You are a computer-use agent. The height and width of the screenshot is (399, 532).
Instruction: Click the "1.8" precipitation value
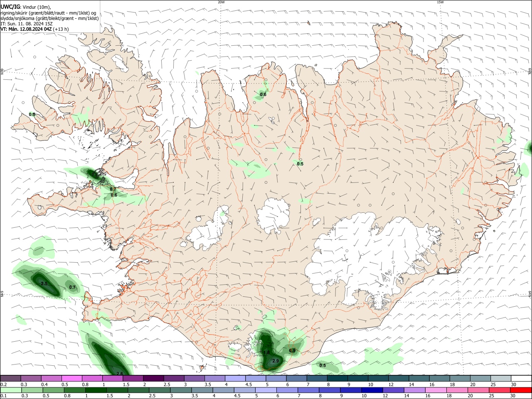267,352
